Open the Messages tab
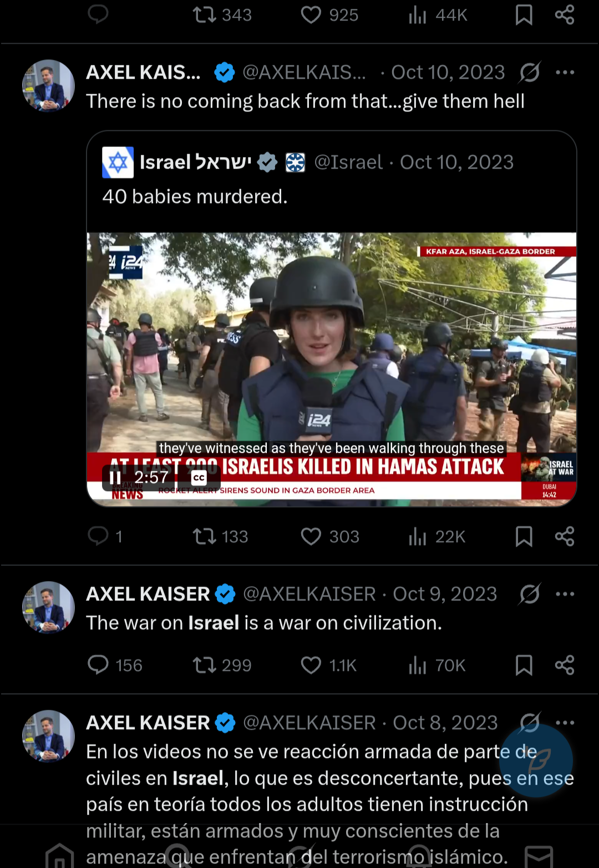 [539, 856]
